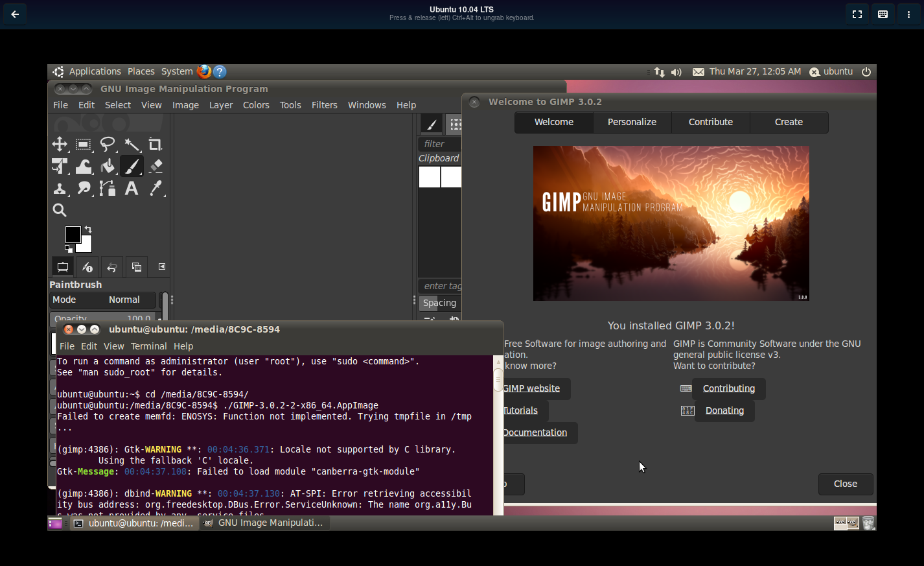Open the power session menu icon

[x=866, y=72]
